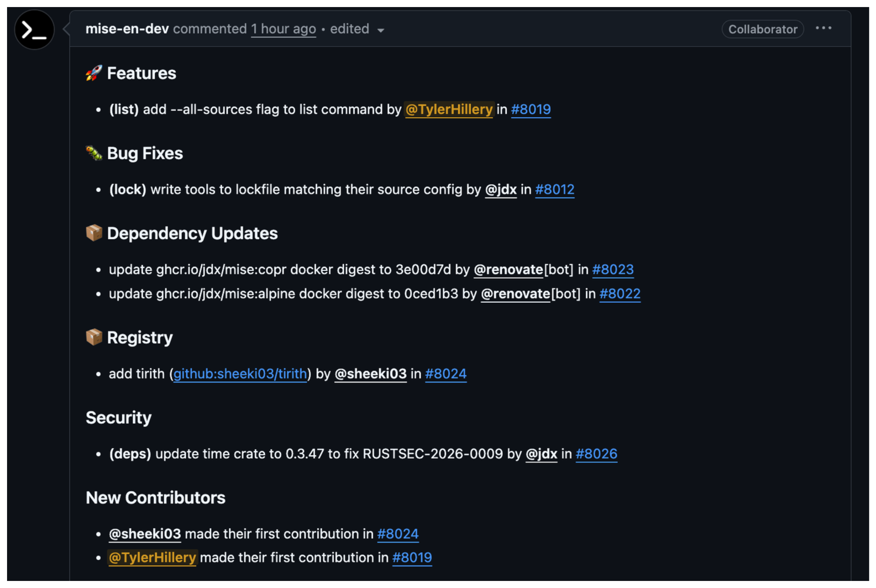
Task: Open @sheeki03 mention in Registry section
Action: [x=370, y=374]
